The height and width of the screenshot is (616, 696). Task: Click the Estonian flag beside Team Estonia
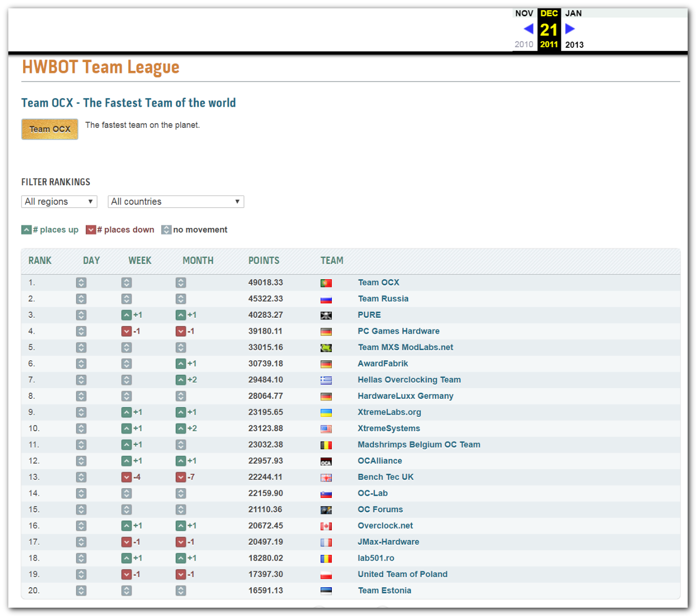(x=326, y=591)
